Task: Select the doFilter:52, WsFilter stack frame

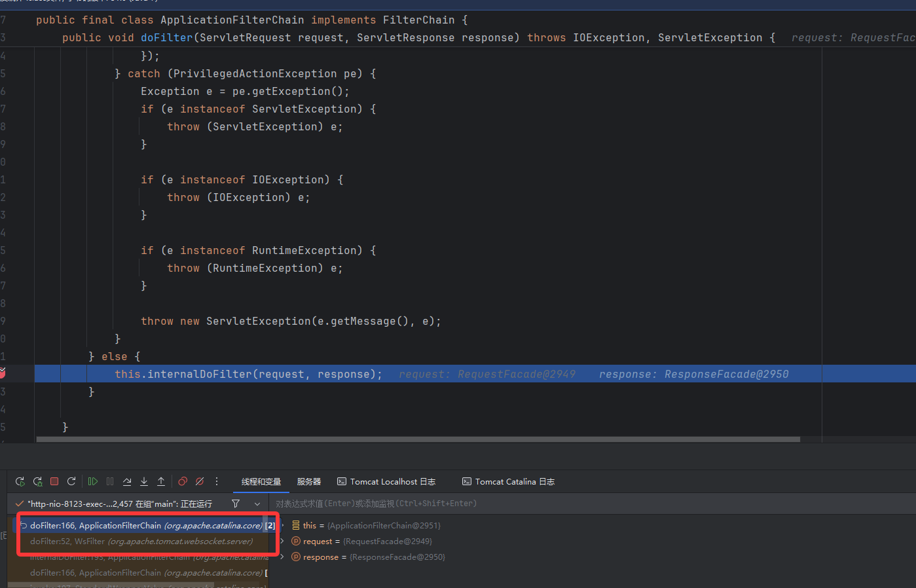Action: pyautogui.click(x=141, y=542)
